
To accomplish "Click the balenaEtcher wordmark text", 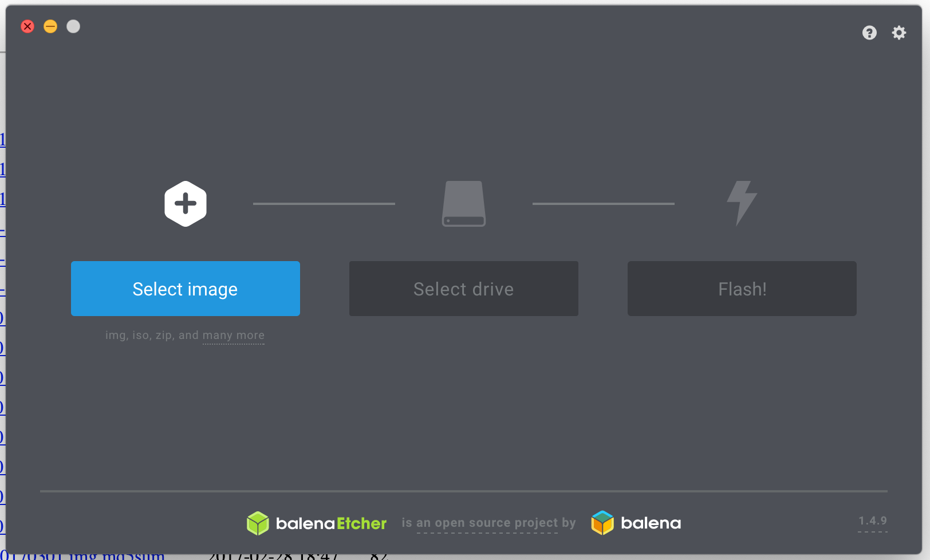I will (x=331, y=523).
